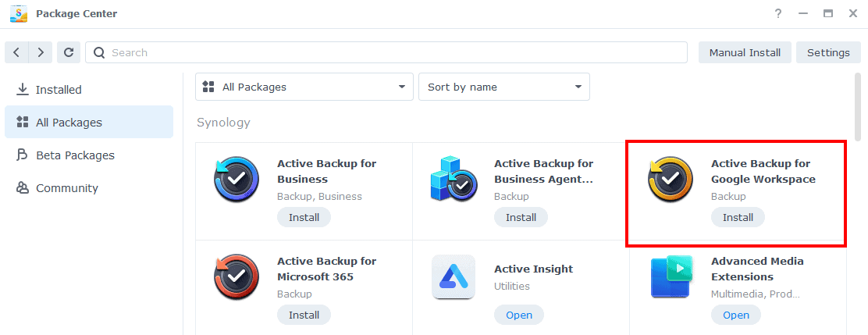Click the Active Backup for Google Workspace icon
Screen dimensions: 868x335
[x=671, y=179]
